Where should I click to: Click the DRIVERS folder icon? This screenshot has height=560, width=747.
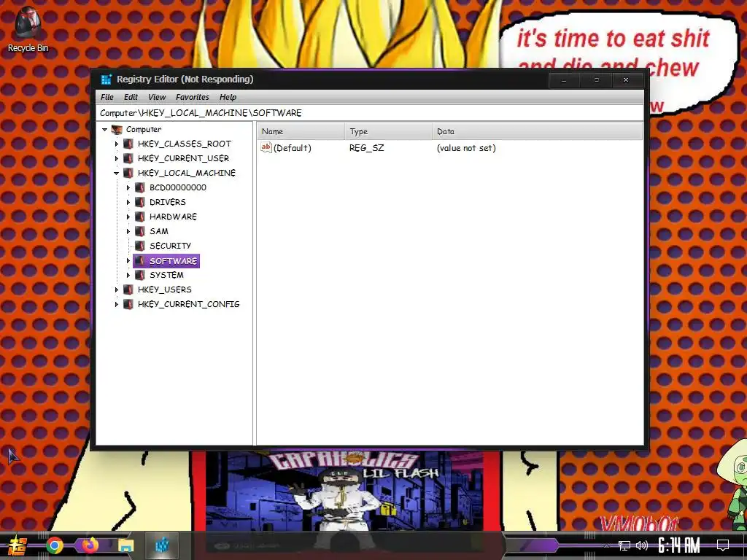(x=139, y=202)
